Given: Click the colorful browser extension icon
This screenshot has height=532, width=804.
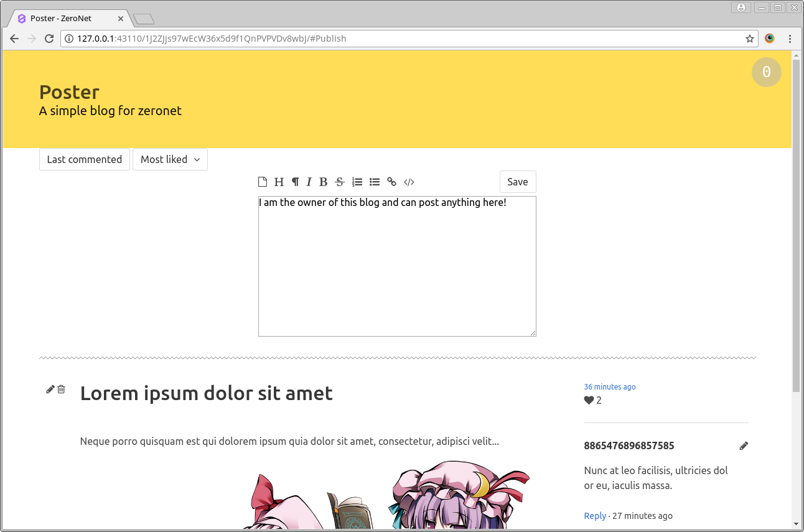Looking at the screenshot, I should 770,39.
